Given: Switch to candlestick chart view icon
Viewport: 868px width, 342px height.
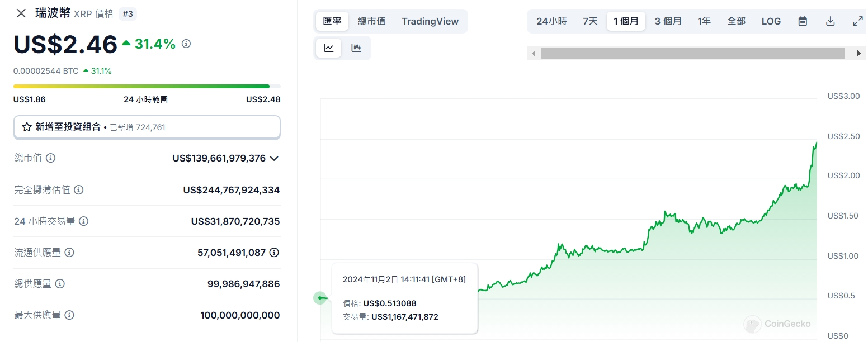Looking at the screenshot, I should pyautogui.click(x=356, y=48).
